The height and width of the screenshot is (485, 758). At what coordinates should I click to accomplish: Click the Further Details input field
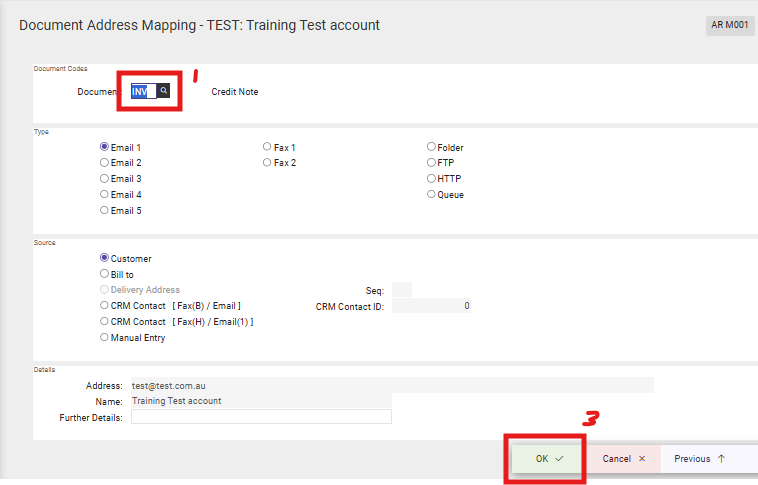(x=261, y=417)
